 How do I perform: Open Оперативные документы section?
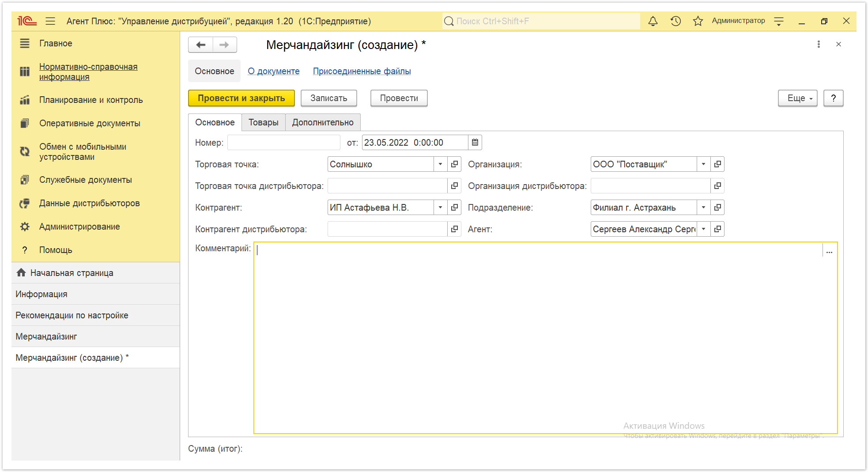pos(95,123)
